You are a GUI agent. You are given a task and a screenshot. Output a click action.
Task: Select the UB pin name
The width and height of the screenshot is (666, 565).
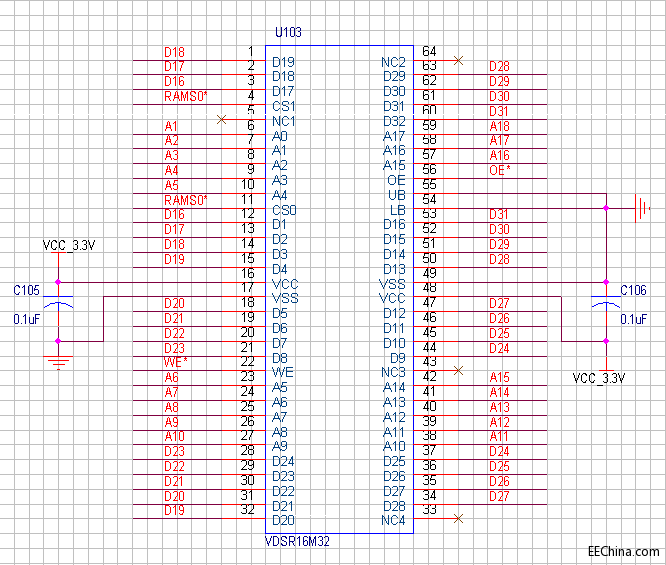click(397, 195)
